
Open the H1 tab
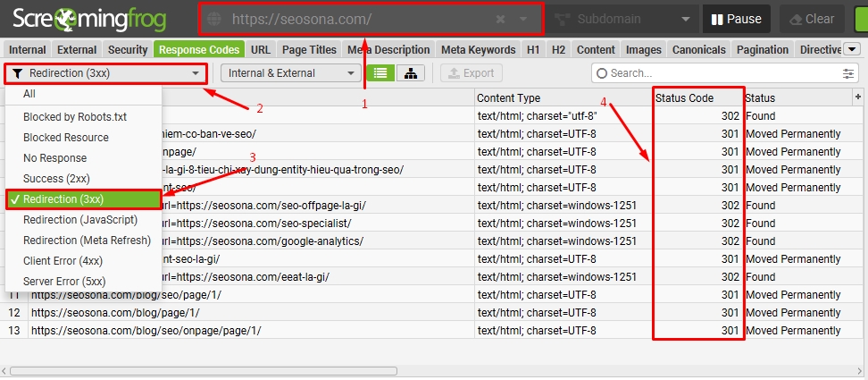click(533, 50)
